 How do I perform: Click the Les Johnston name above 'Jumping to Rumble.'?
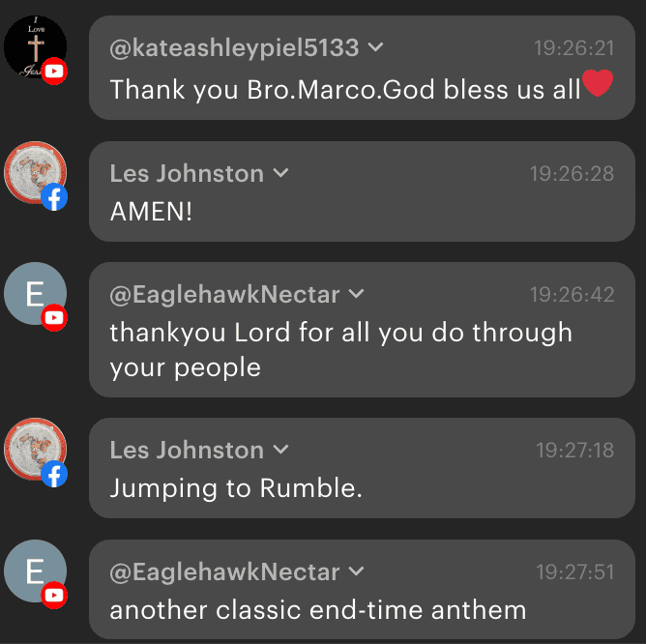click(x=187, y=450)
